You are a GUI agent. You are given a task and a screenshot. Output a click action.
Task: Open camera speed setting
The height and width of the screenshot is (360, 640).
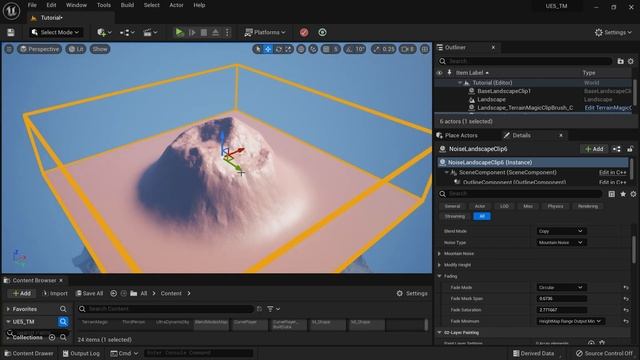(408, 49)
